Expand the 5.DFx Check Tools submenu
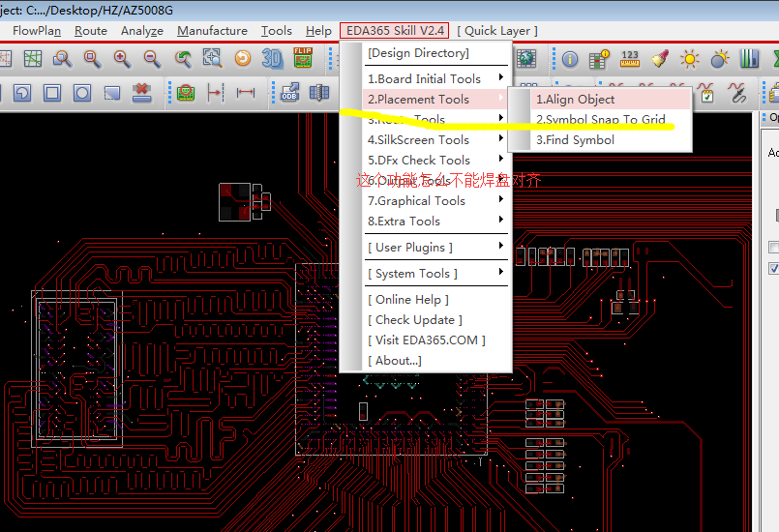The image size is (779, 532). pos(435,161)
